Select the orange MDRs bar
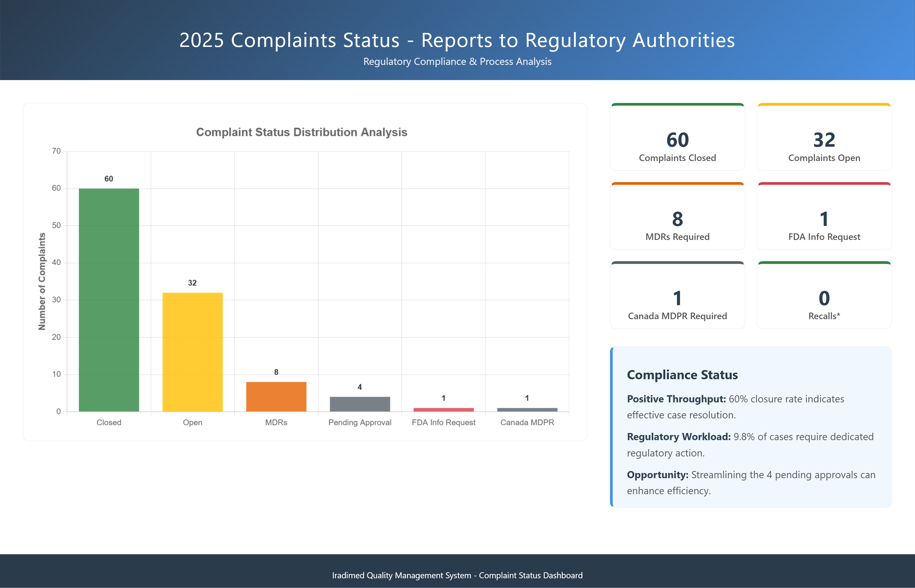This screenshot has height=588, width=915. [x=276, y=396]
